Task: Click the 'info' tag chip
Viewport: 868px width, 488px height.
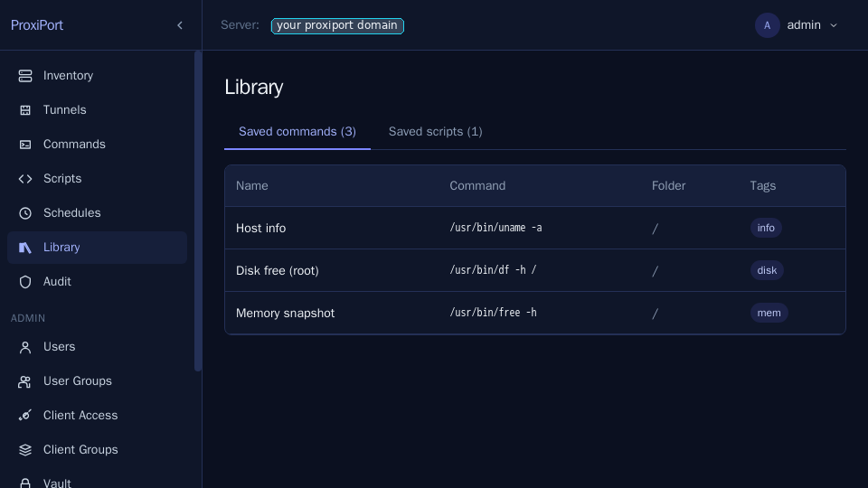Action: click(766, 228)
